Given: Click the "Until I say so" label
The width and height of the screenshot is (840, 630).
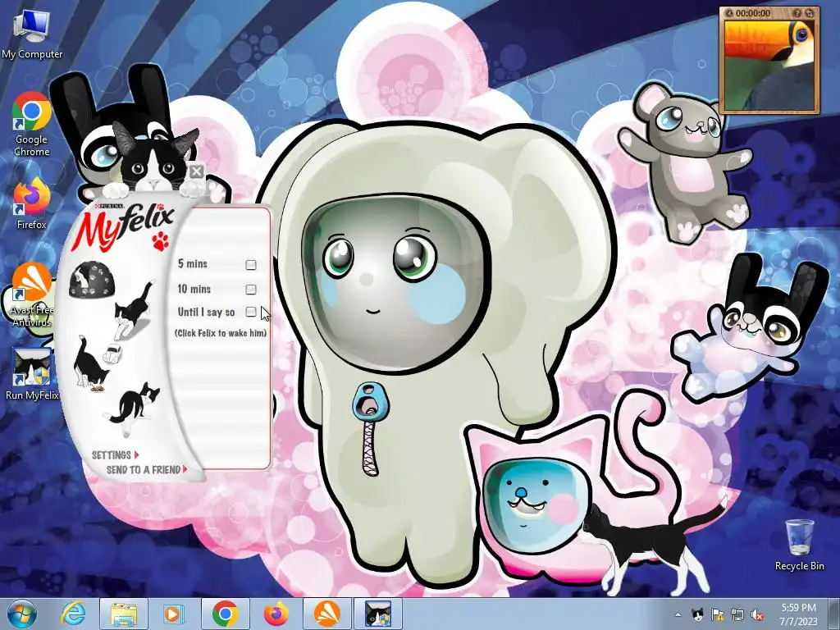Looking at the screenshot, I should 206,312.
